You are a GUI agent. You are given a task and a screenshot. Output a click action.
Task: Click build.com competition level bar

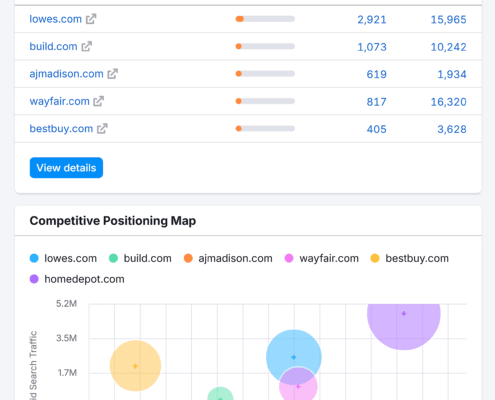(x=265, y=46)
